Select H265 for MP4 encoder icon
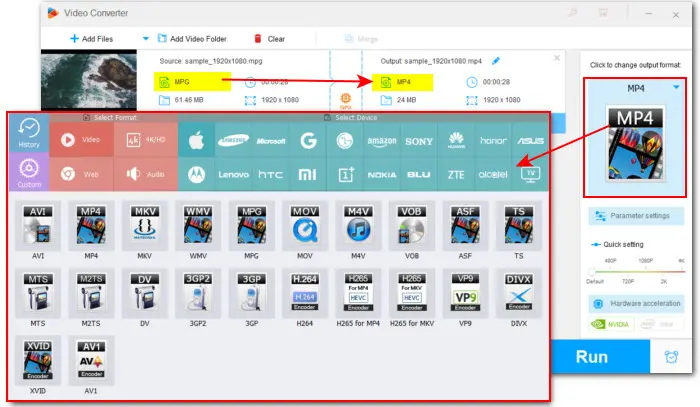The image size is (700, 407). coord(358,292)
